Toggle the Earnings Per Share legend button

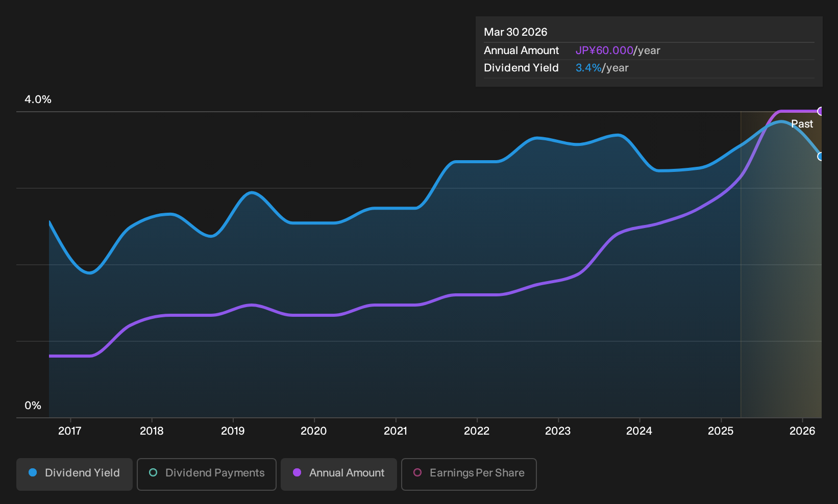(469, 474)
